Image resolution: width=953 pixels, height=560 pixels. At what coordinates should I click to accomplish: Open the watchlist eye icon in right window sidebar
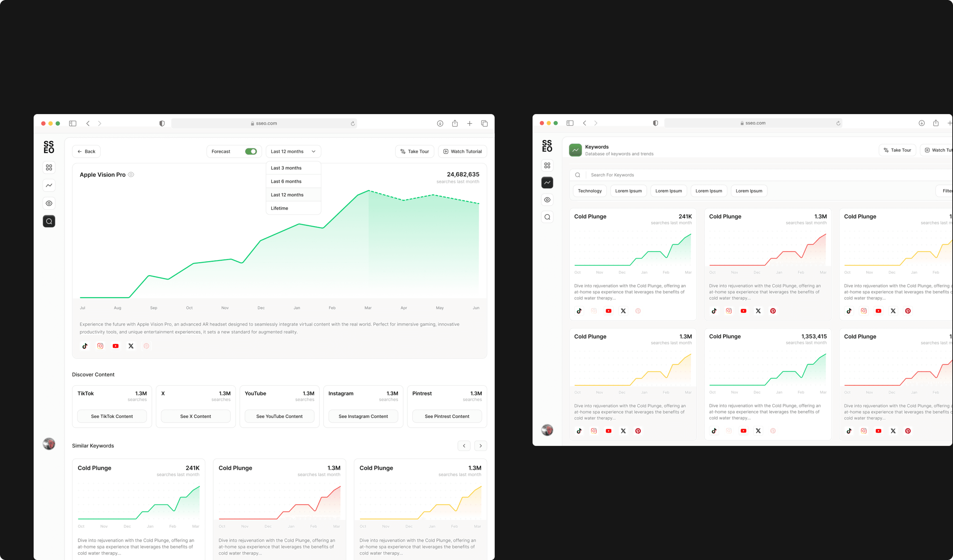pos(547,200)
